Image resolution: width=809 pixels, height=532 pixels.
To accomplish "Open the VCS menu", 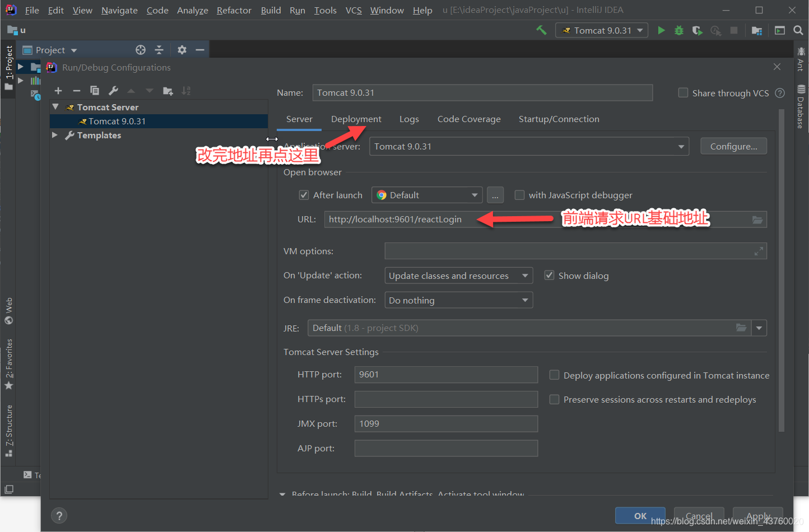I will [x=354, y=10].
